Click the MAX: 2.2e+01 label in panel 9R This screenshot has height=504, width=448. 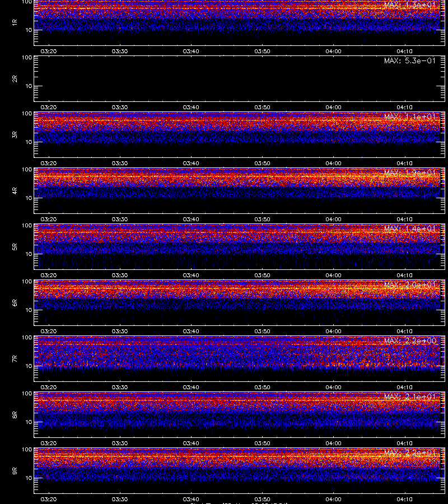point(410,452)
